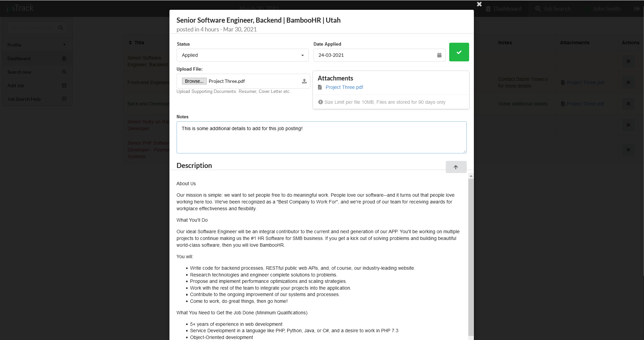Open Senior PHP Software Developer row link
The image size is (644, 340).
tap(148, 150)
